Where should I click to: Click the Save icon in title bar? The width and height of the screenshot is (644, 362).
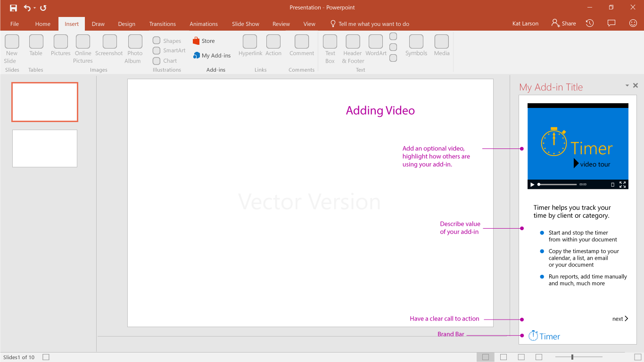pos(13,8)
